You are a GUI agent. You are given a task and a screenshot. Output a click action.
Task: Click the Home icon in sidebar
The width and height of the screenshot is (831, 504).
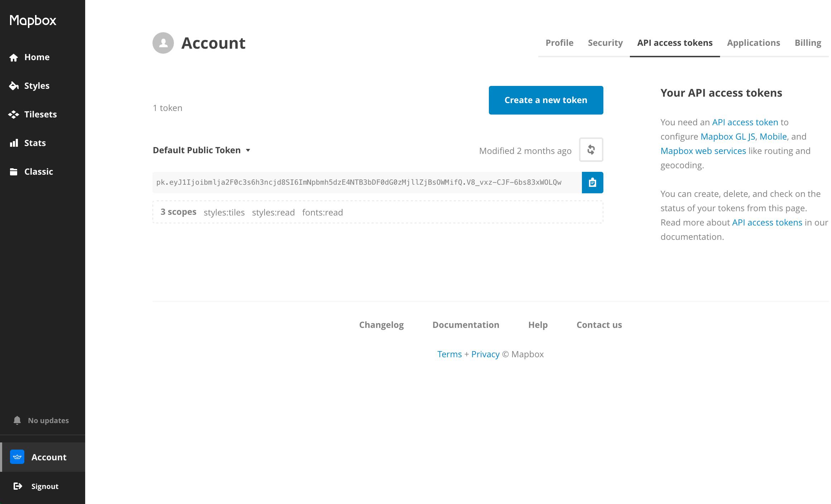14,58
